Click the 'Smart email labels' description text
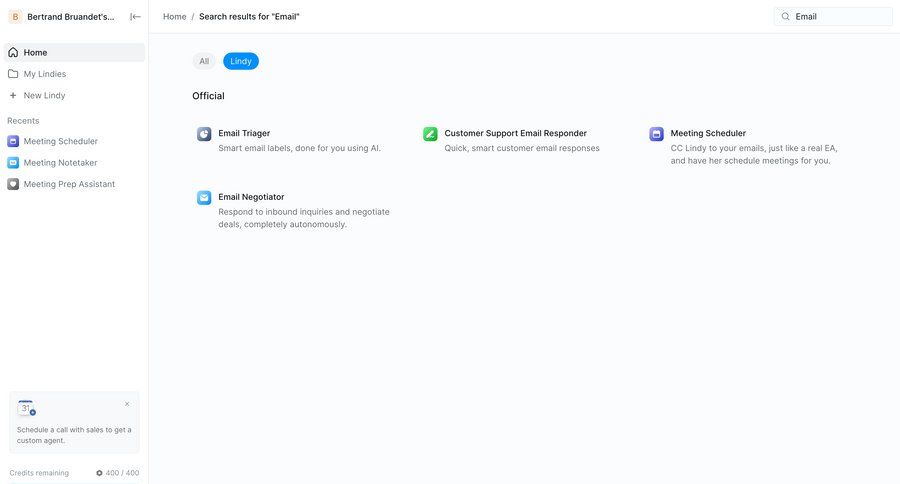 click(x=300, y=148)
